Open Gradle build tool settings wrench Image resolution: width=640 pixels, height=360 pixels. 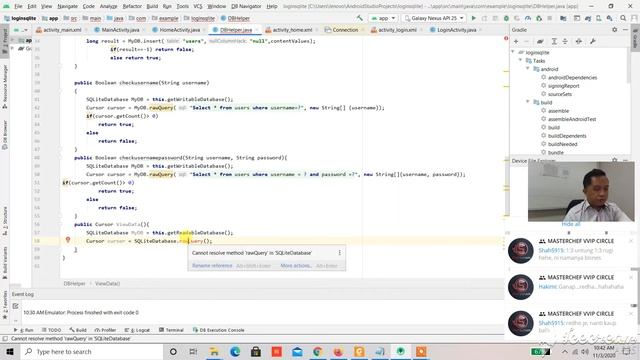tap(593, 41)
